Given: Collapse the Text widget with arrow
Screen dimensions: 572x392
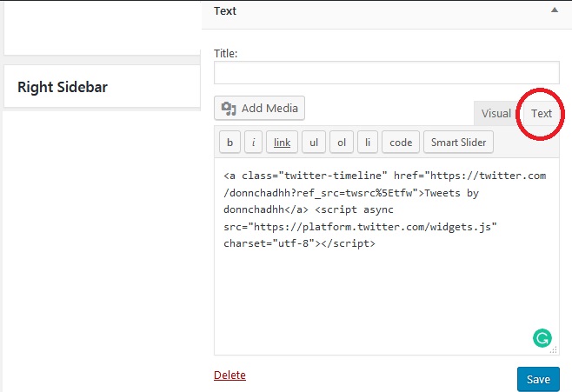Looking at the screenshot, I should [554, 10].
